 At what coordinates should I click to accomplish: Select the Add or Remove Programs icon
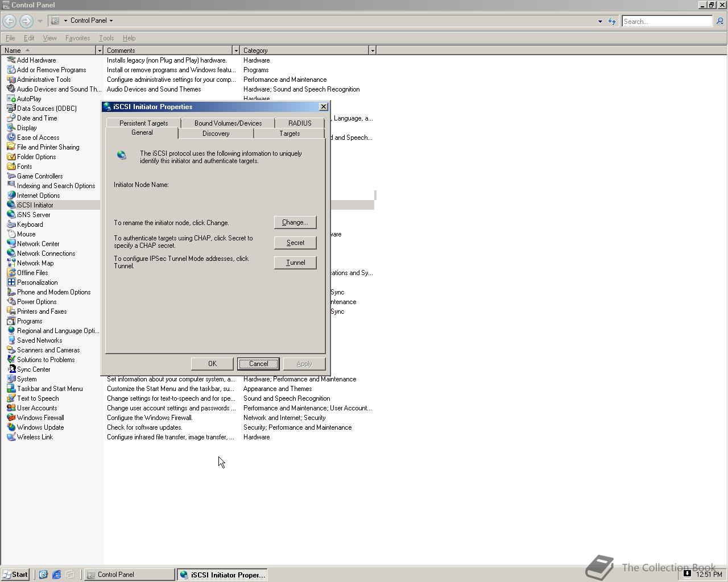pos(11,70)
